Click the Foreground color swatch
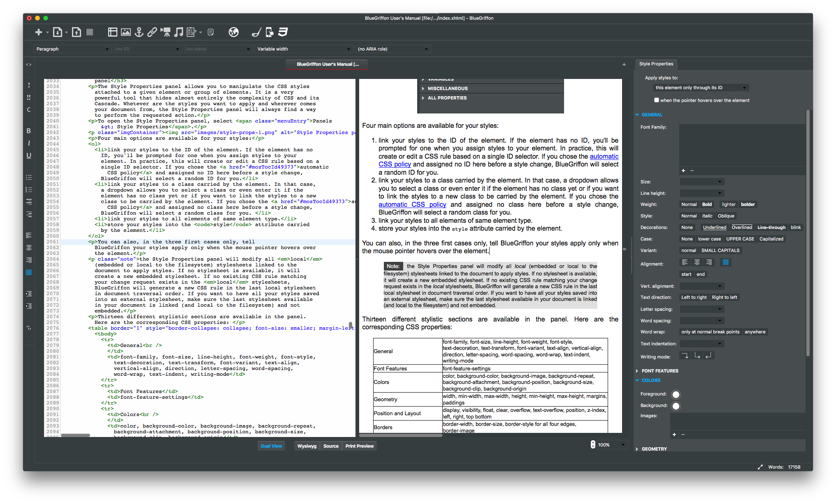 (x=676, y=395)
